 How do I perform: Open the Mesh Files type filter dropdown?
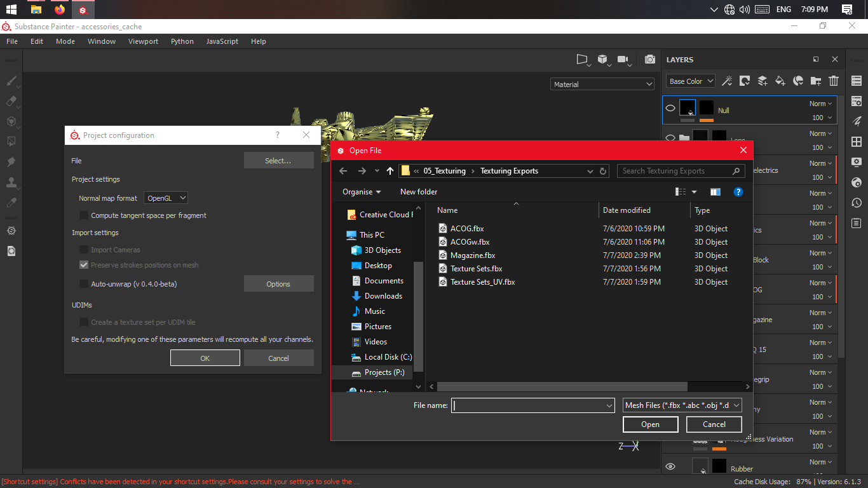pos(682,405)
